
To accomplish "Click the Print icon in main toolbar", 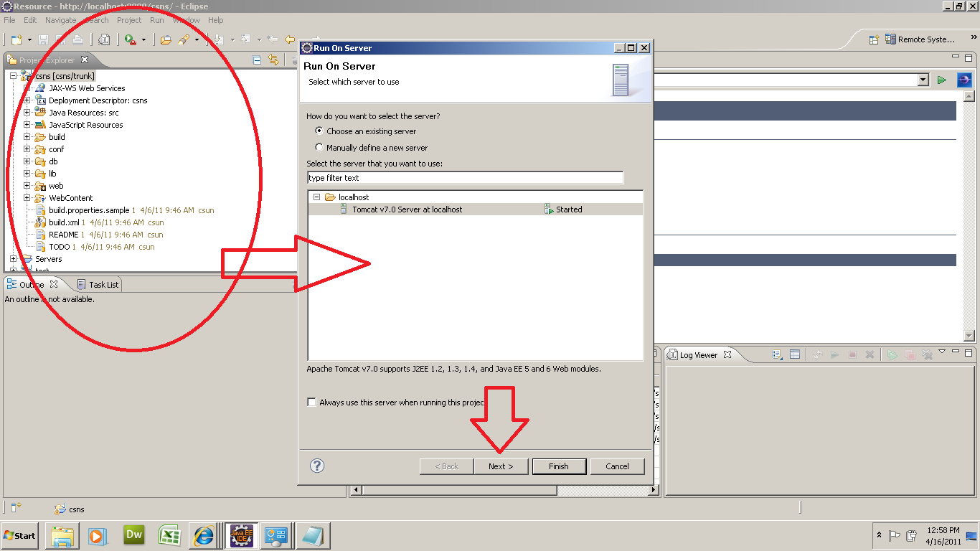I will pyautogui.click(x=78, y=39).
